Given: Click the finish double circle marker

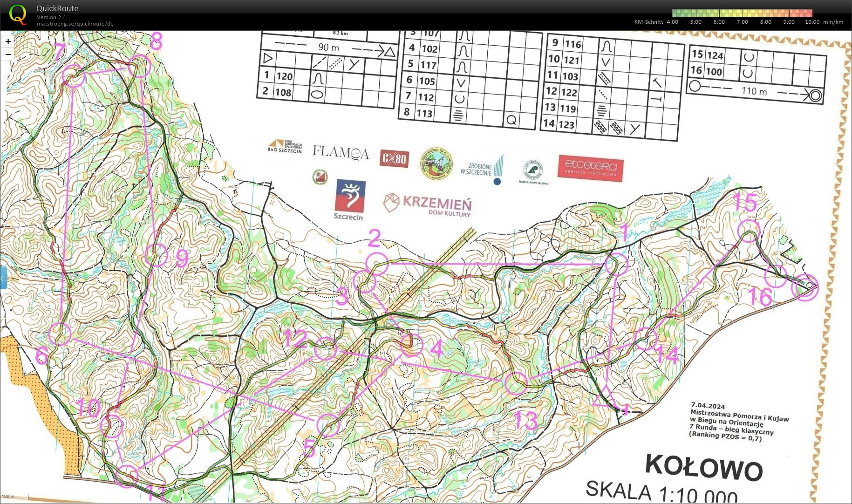Looking at the screenshot, I should 804,287.
